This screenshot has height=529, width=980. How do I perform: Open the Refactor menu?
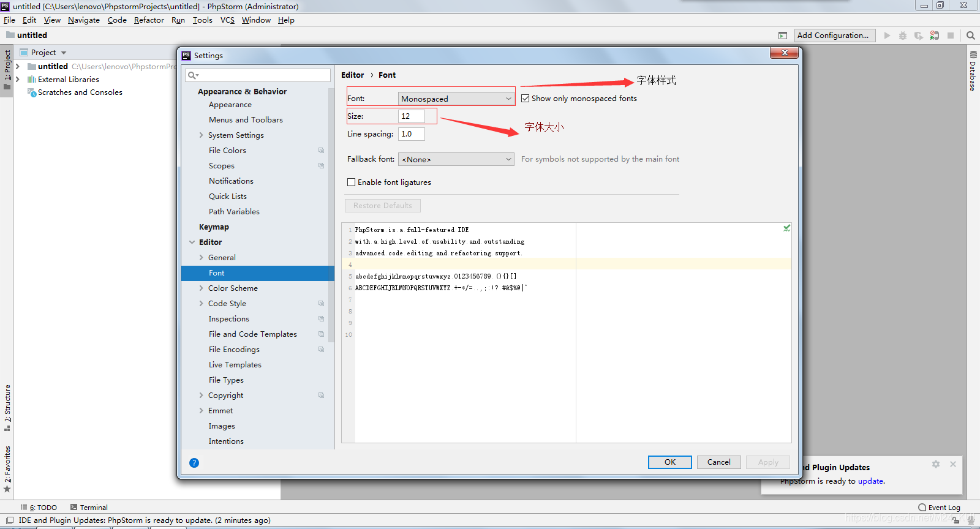pyautogui.click(x=149, y=20)
